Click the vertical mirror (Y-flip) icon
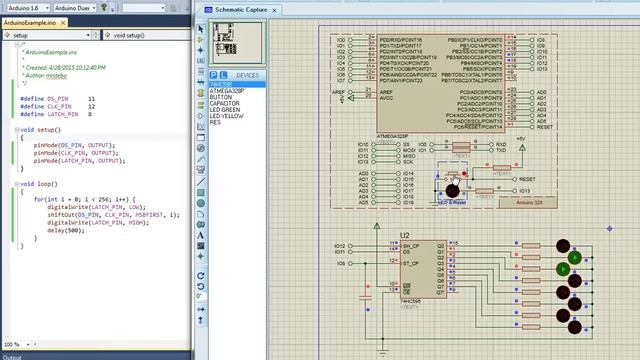 pyautogui.click(x=200, y=320)
